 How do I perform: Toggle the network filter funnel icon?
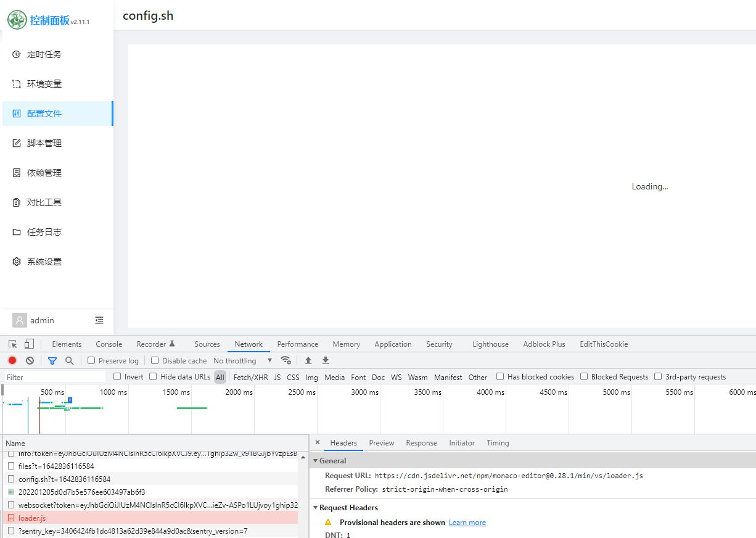tap(52, 360)
